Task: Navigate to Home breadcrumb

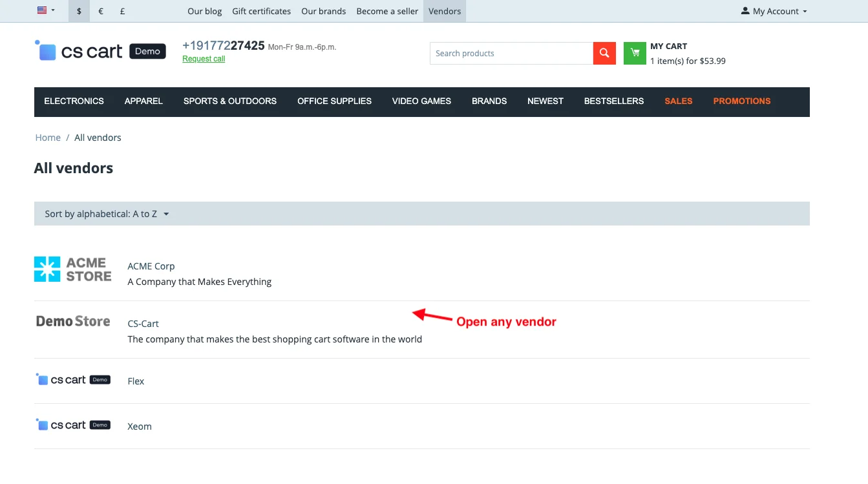Action: pyautogui.click(x=48, y=138)
